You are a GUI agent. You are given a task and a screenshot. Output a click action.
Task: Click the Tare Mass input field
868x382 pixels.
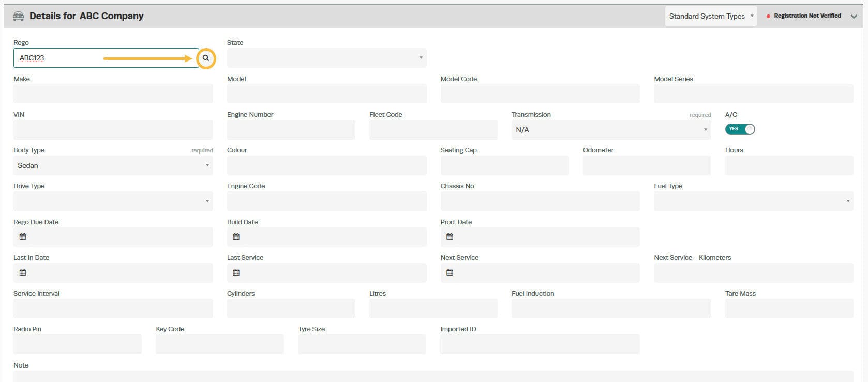[x=789, y=309]
